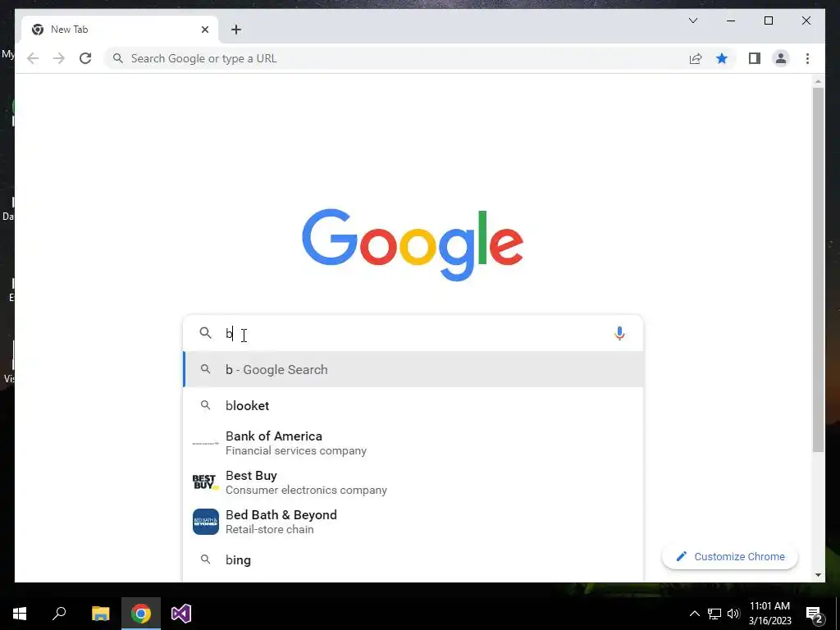Click the blue bookmark star icon

[x=722, y=58]
